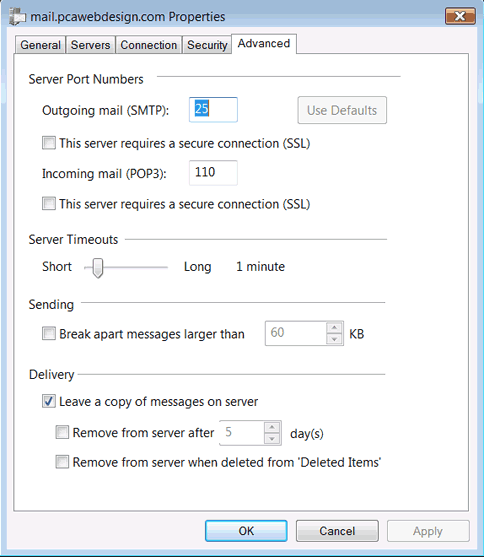Decrease the message size KB spinner
Image resolution: width=484 pixels, height=557 pixels.
point(334,339)
